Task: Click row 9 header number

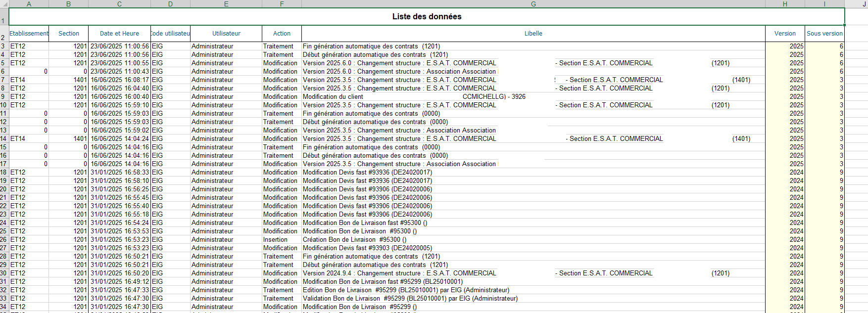Action: (x=4, y=97)
